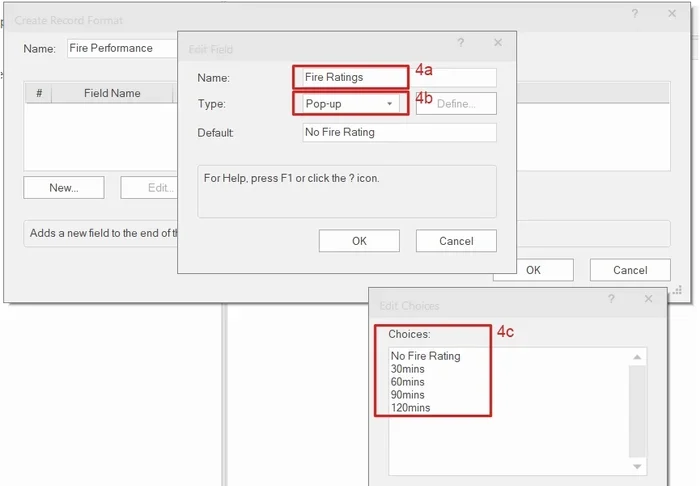
Task: Click scroll down arrow in Choices list
Action: coord(638,467)
